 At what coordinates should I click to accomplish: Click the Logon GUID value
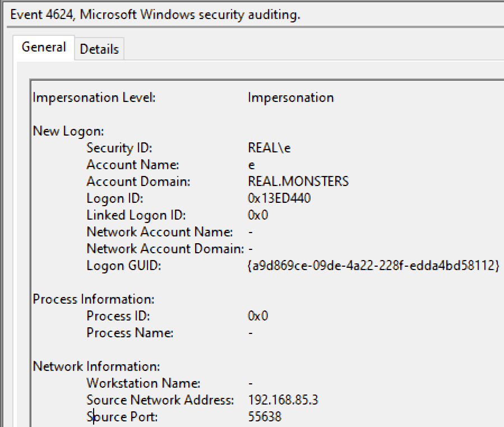pos(373,266)
